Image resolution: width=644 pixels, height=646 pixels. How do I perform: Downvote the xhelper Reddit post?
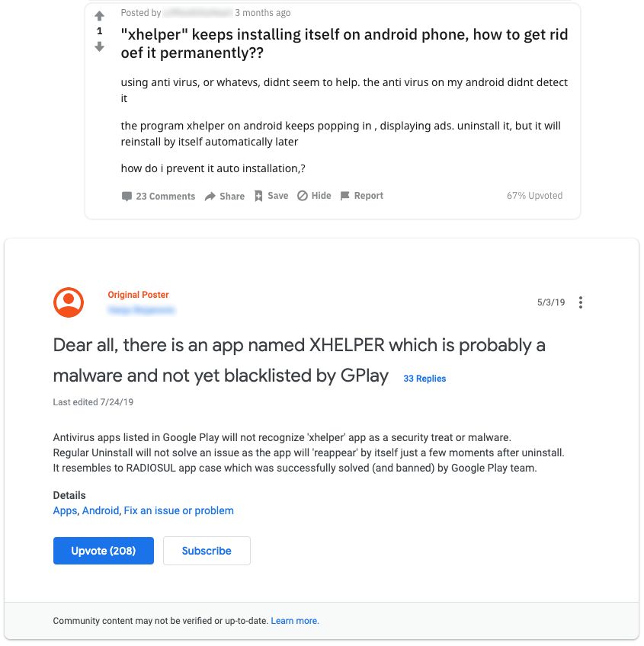(x=99, y=46)
